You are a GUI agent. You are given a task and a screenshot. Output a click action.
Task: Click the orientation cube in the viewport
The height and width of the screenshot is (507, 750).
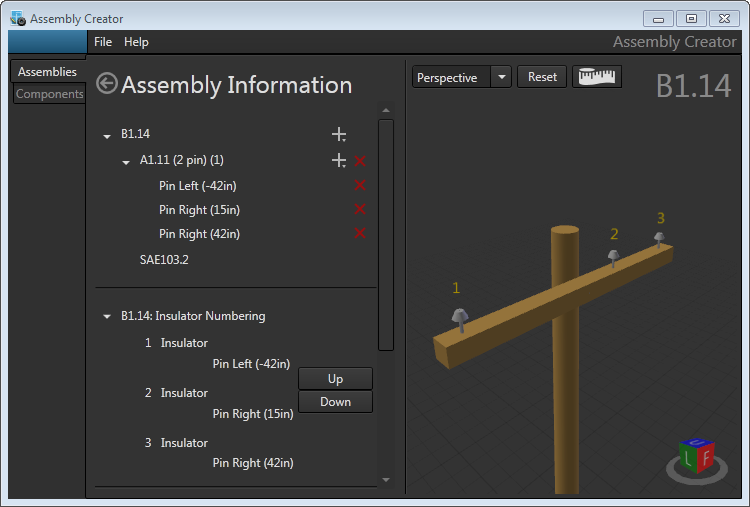(x=694, y=458)
